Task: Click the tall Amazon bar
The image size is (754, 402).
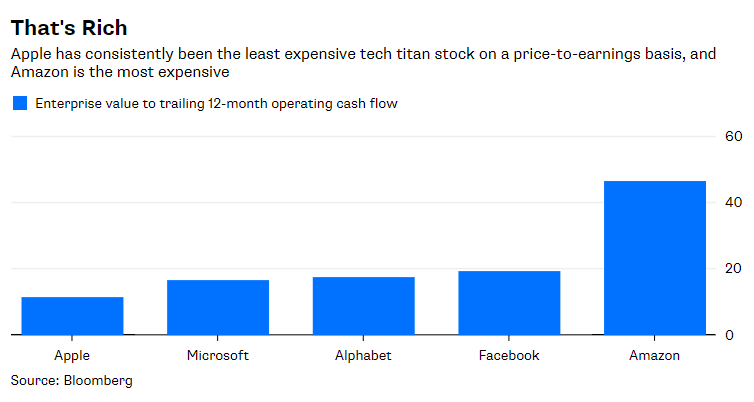Action: click(x=655, y=257)
